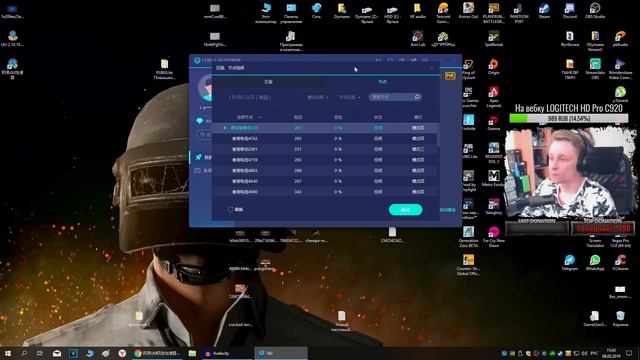This screenshot has height=360, width=640.
Task: Click the taskbar clock and date
Action: (611, 353)
